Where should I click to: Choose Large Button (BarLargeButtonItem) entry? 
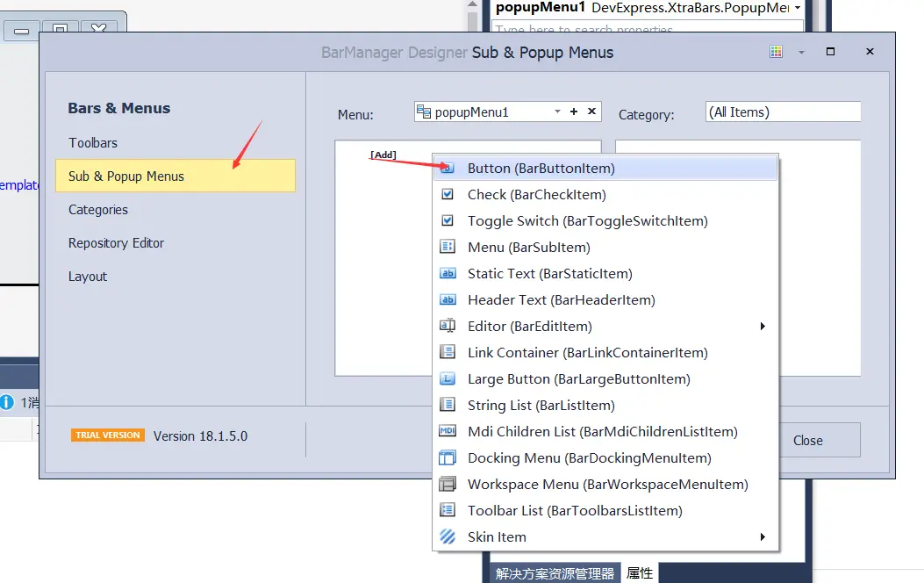[x=605, y=379]
